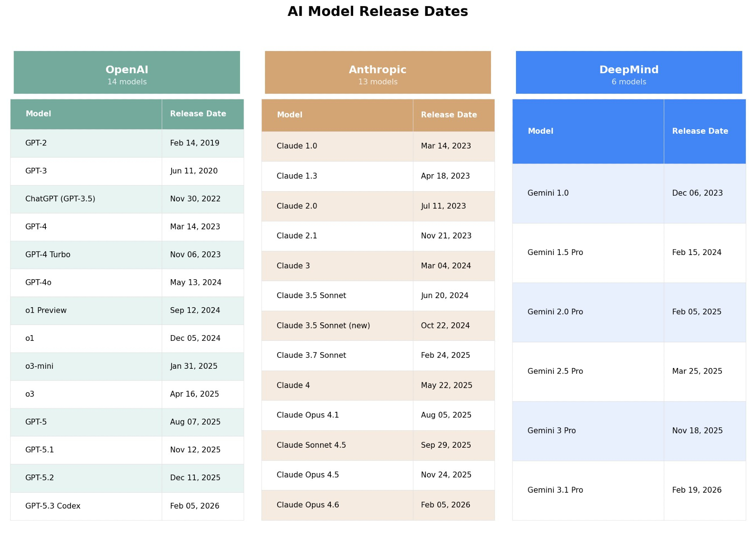Click the DeepMind Release Date column header
The image size is (756, 535).
[x=700, y=131]
